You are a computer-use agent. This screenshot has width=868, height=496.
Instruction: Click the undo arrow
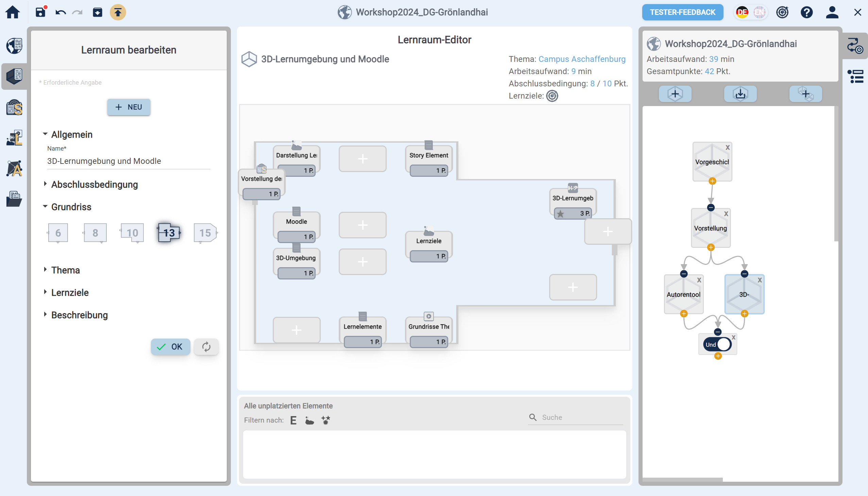click(x=61, y=13)
